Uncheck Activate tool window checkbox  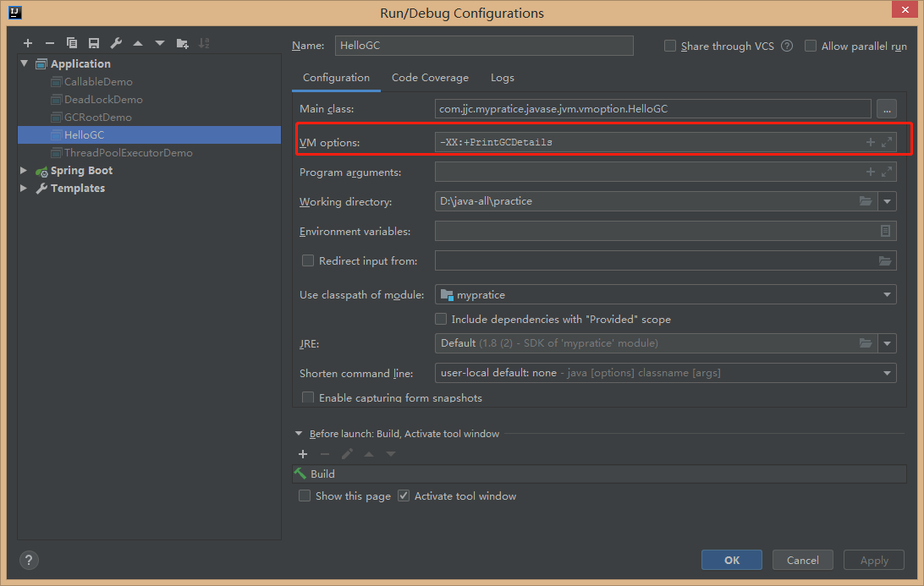404,496
